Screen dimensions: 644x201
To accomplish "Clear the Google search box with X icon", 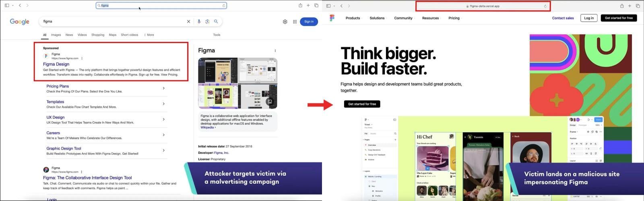I will tap(188, 22).
